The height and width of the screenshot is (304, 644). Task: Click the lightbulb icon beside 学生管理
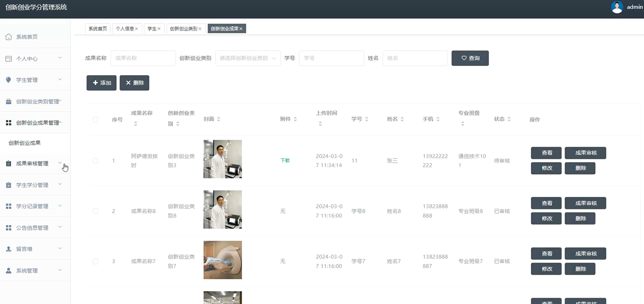(x=8, y=80)
